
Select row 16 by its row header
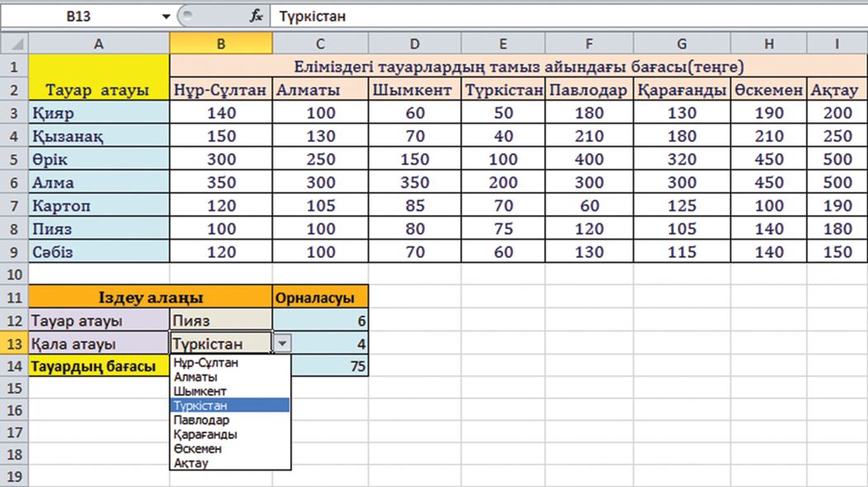click(x=14, y=410)
